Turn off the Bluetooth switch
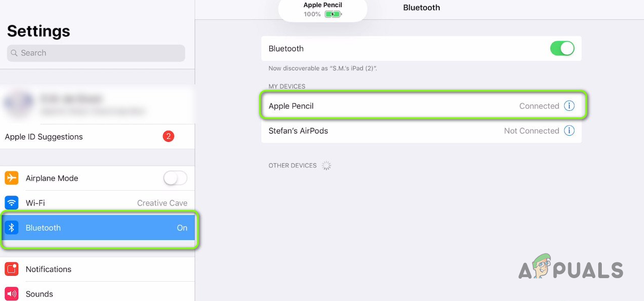The height and width of the screenshot is (301, 644). tap(562, 48)
